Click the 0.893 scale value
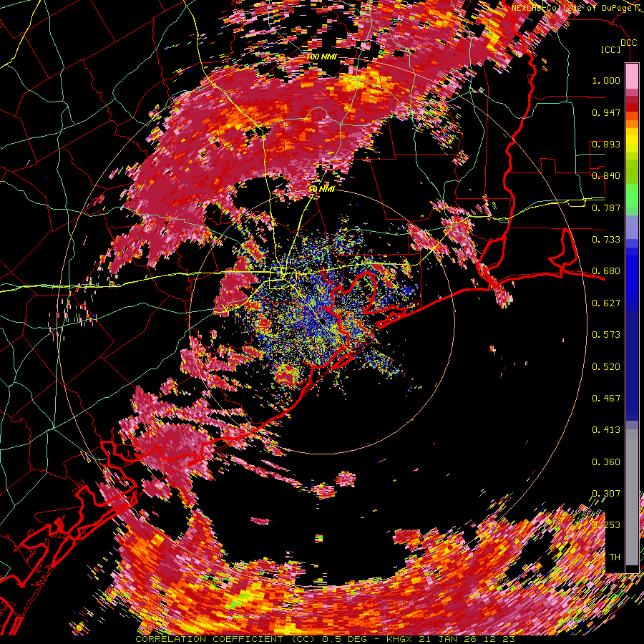This screenshot has width=644, height=644. (606, 144)
